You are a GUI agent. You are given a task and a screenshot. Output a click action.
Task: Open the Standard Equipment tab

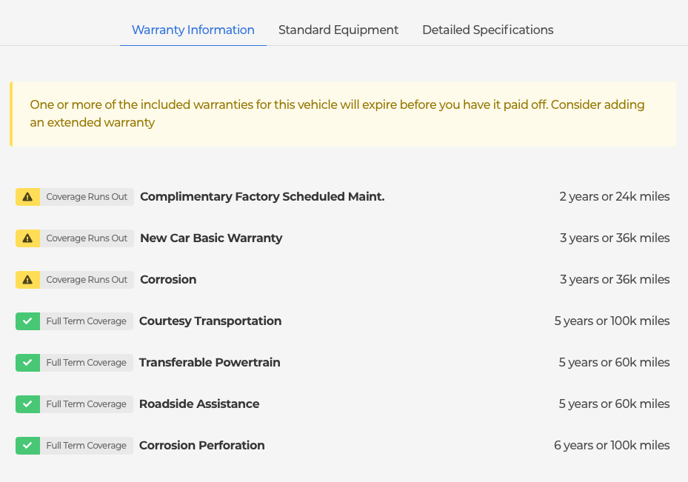(338, 30)
